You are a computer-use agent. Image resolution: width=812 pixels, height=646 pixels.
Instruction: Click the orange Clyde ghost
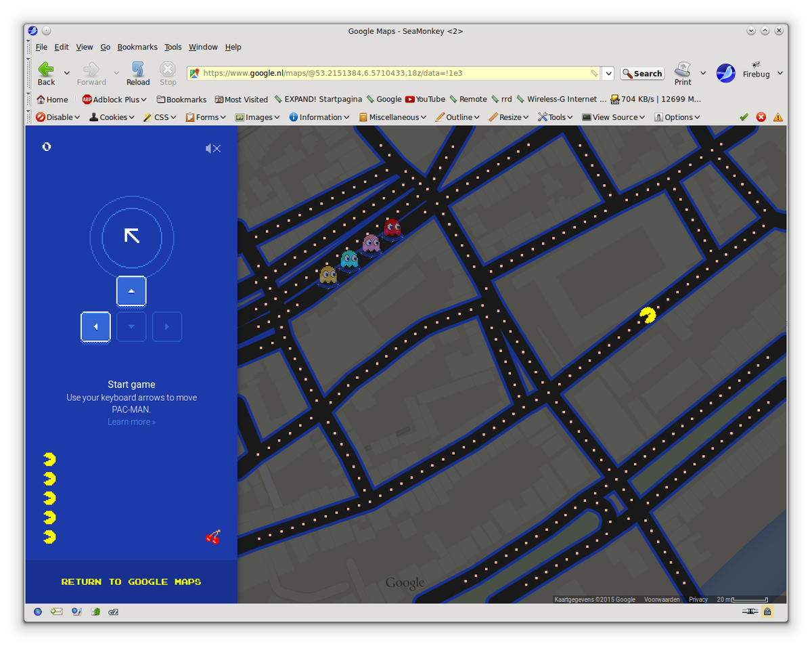point(328,276)
